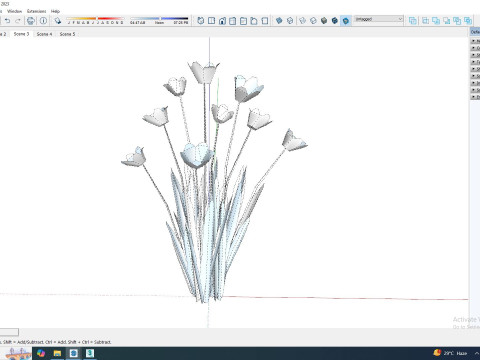Open File Explorer from the taskbar
This screenshot has height=360, width=480.
coord(57,353)
